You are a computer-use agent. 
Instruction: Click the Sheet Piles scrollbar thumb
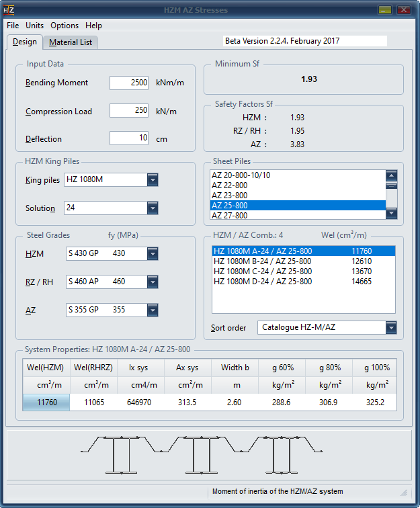click(392, 186)
